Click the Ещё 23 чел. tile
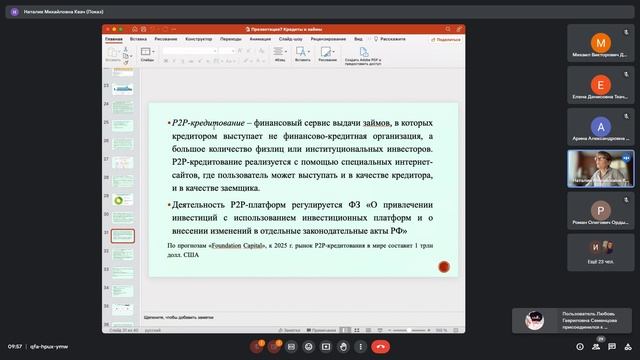The height and width of the screenshot is (360, 640). tap(600, 252)
